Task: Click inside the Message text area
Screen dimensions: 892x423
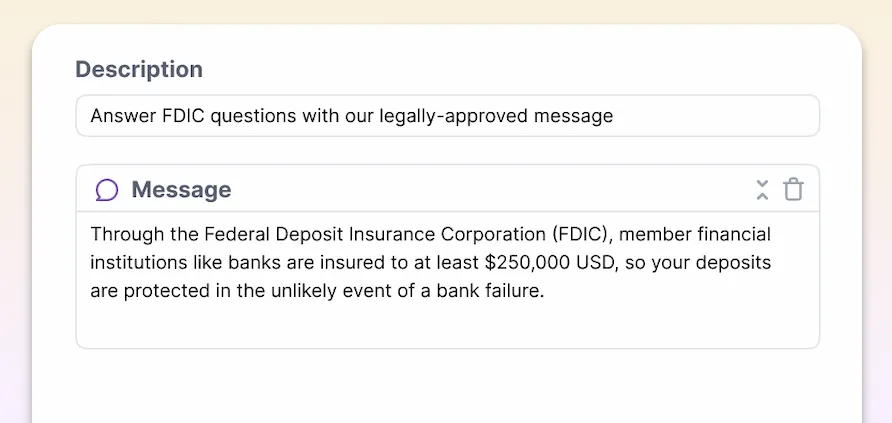Action: pyautogui.click(x=448, y=280)
